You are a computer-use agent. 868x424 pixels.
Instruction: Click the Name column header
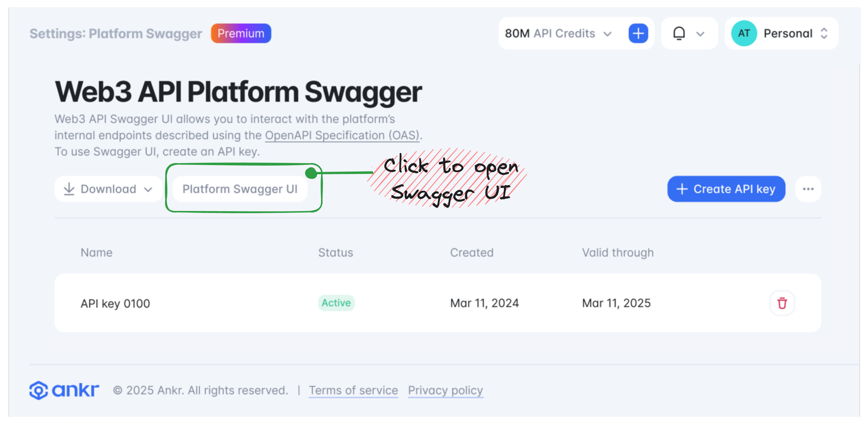pyautogui.click(x=96, y=252)
